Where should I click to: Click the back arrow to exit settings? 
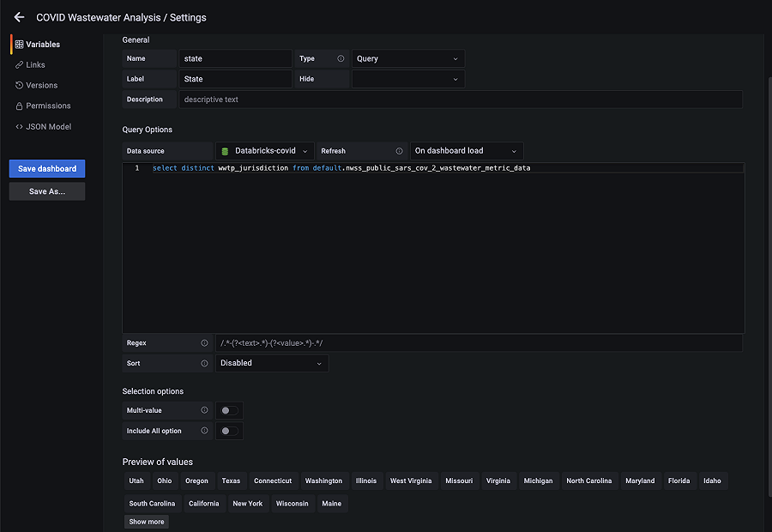tap(19, 17)
